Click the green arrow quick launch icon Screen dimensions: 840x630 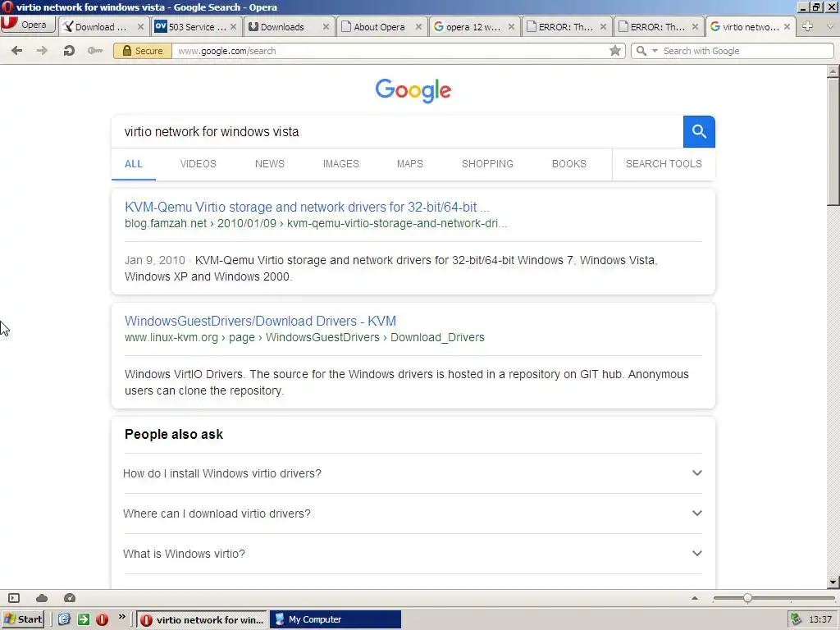83,619
